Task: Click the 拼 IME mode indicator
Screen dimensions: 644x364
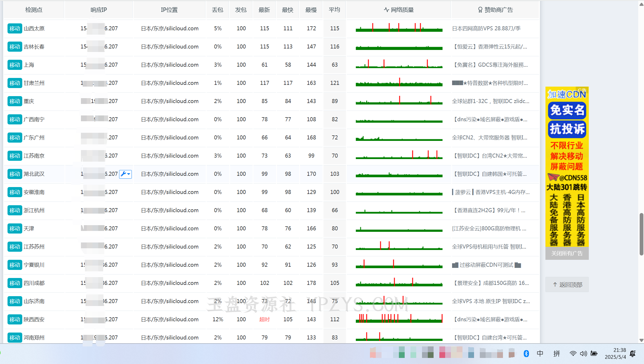Action: [557, 354]
